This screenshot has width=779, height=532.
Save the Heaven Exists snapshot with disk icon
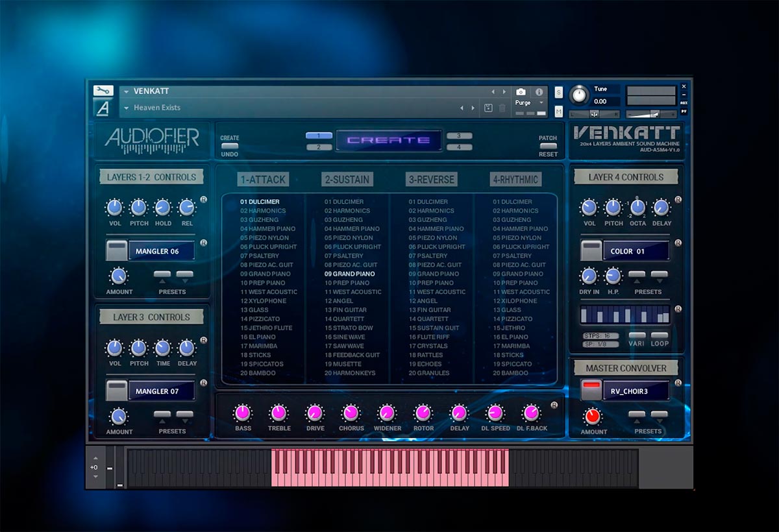(488, 108)
